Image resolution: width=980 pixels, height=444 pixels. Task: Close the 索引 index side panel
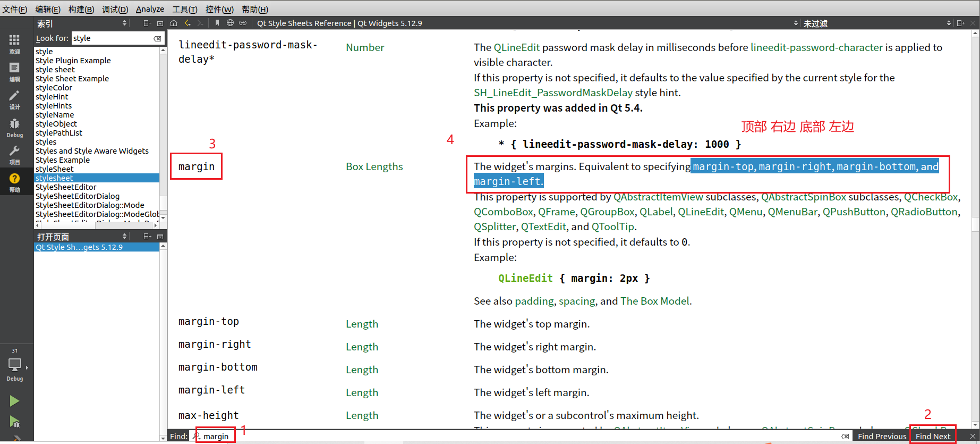click(x=160, y=23)
